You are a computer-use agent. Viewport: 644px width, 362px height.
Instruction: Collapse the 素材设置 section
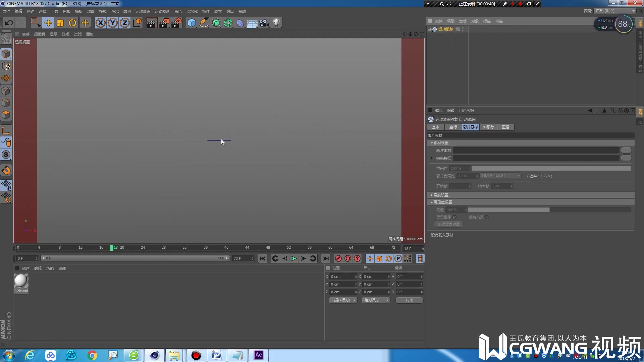[x=432, y=142]
